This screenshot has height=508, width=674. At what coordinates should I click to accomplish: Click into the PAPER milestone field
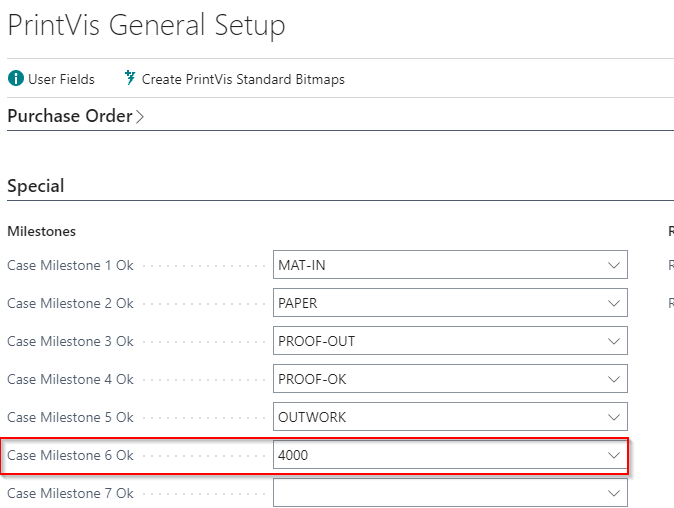pyautogui.click(x=450, y=303)
